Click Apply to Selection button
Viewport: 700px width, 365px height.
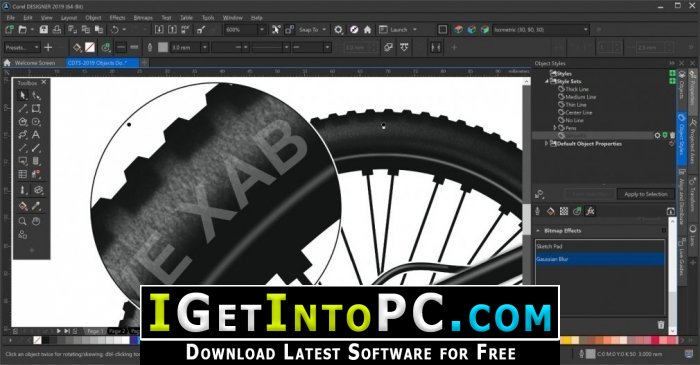(x=646, y=194)
